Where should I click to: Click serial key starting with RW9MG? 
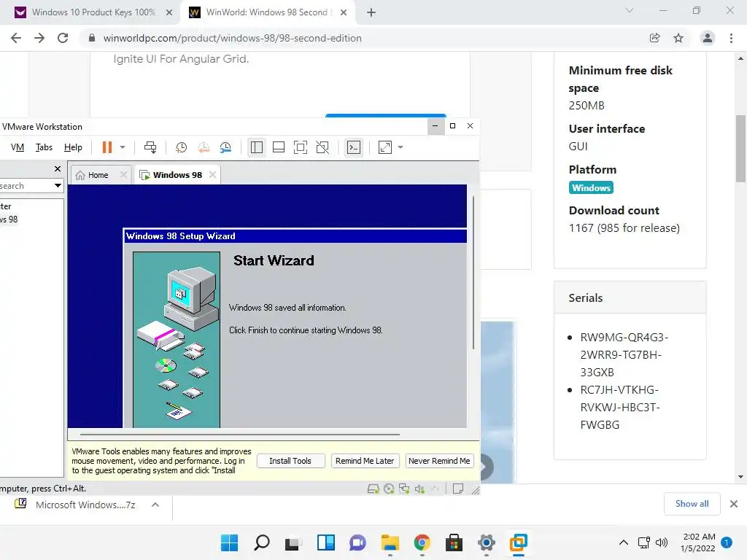624,355
